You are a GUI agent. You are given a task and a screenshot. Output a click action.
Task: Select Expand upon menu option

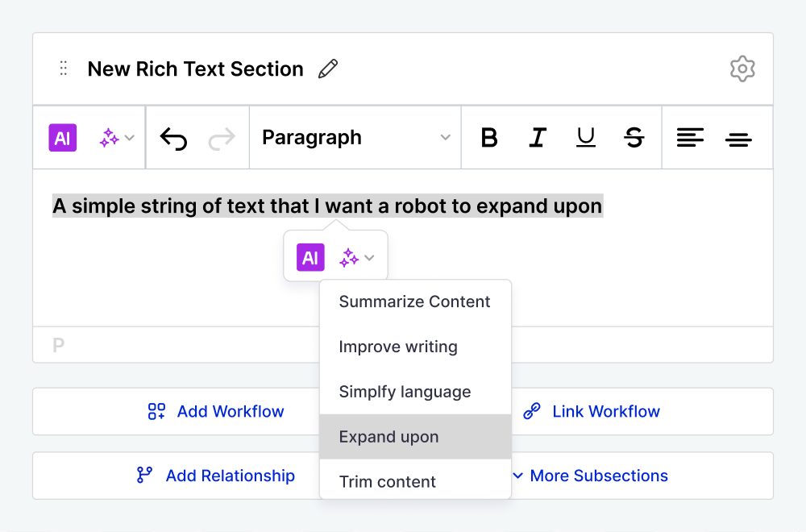415,437
